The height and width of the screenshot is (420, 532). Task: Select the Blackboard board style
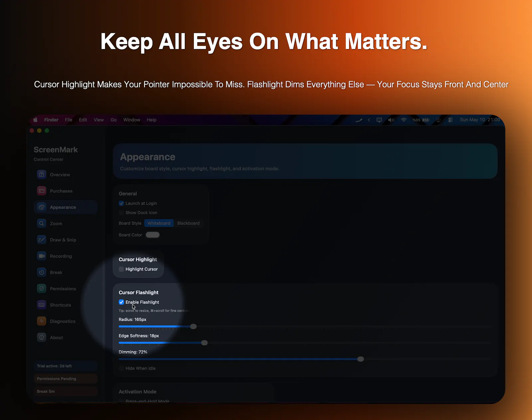pos(189,223)
